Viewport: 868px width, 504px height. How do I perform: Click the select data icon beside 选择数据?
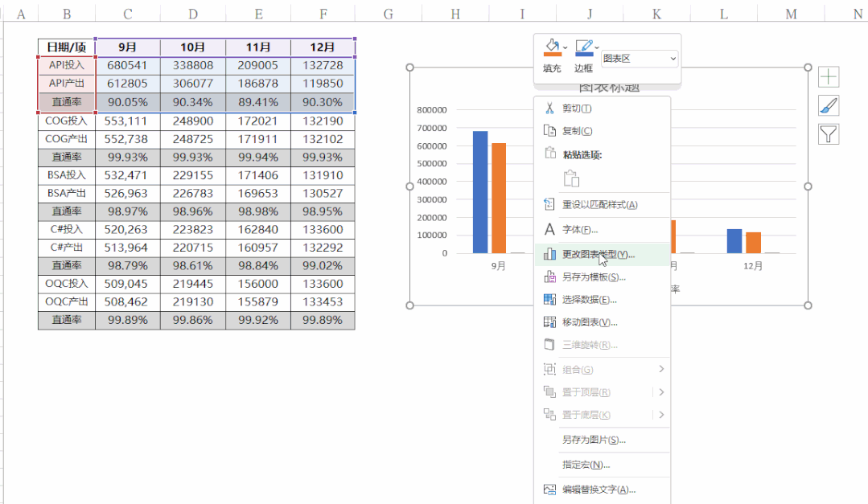[549, 300]
